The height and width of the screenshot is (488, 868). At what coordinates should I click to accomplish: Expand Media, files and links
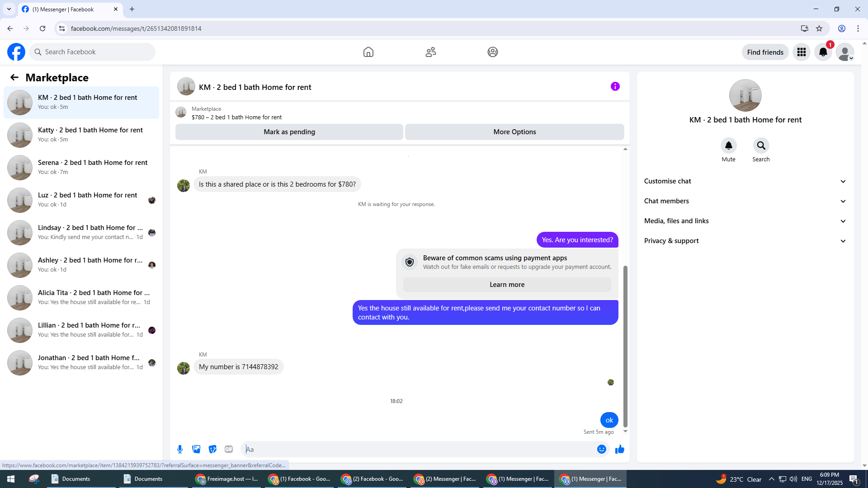pyautogui.click(x=745, y=221)
